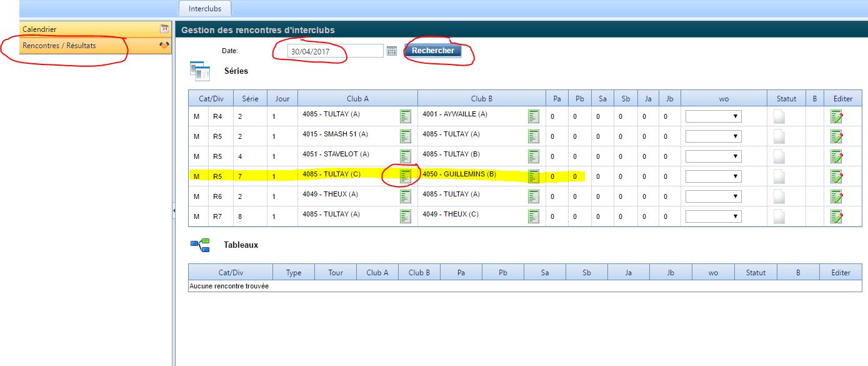Viewport: 868px width, 366px height.
Task: Click the Statut page icon in STAVELOT row
Action: 779,156
